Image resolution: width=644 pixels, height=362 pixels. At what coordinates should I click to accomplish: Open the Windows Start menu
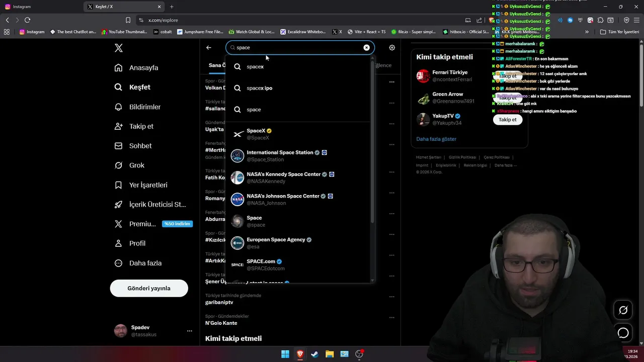click(x=285, y=354)
